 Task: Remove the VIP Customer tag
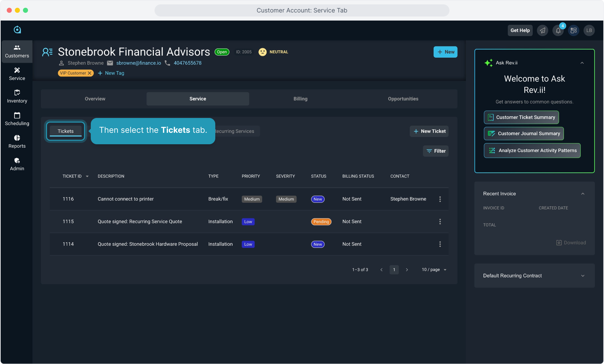coord(90,73)
